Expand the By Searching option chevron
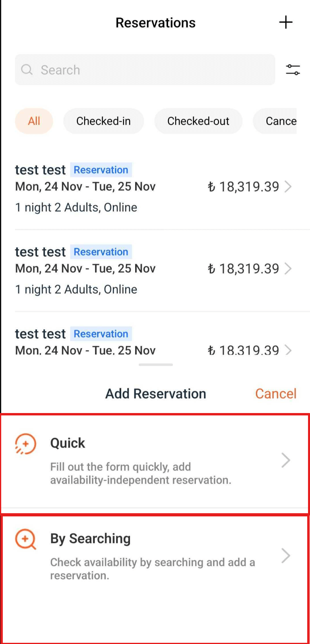 tap(286, 556)
